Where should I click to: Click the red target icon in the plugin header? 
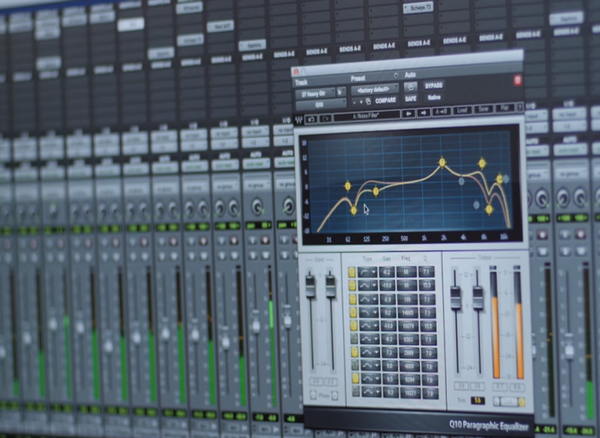point(517,80)
